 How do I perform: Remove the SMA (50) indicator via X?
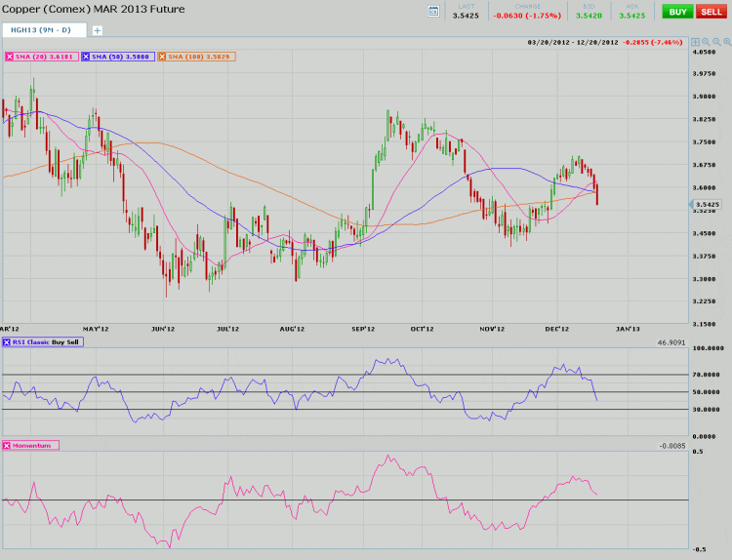coord(87,58)
